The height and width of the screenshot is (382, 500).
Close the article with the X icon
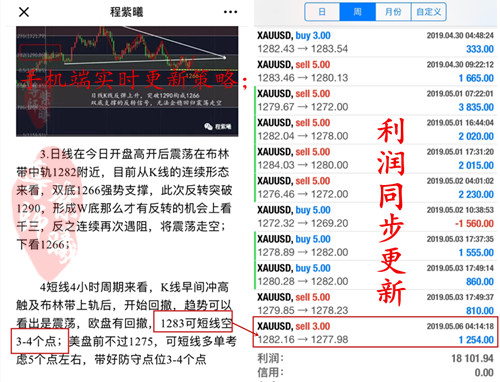(24, 12)
